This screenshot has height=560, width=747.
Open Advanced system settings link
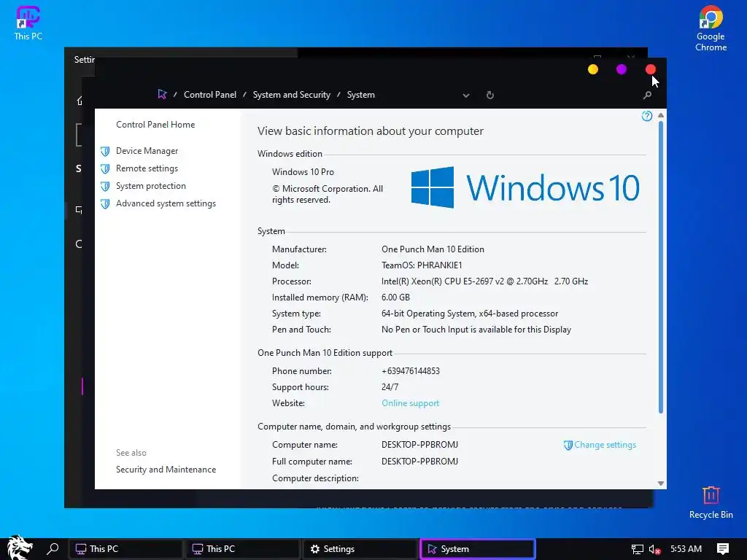pos(166,204)
